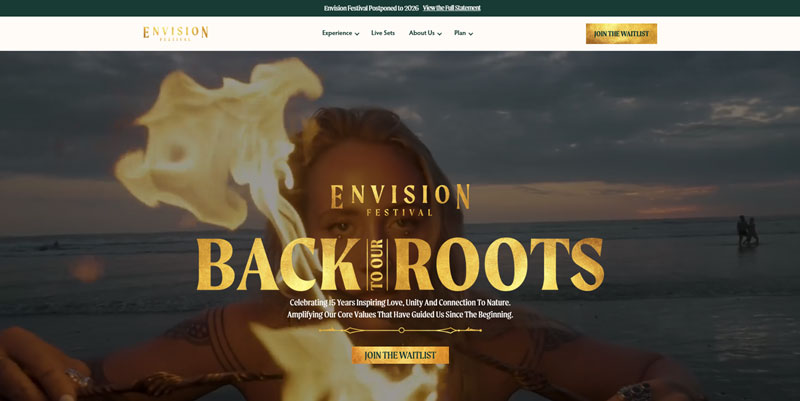
Task: Expand the About Us dropdown chevron
Action: tap(440, 34)
